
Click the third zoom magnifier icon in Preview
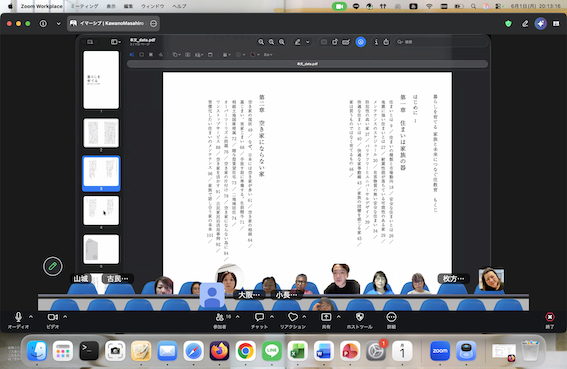pos(282,42)
